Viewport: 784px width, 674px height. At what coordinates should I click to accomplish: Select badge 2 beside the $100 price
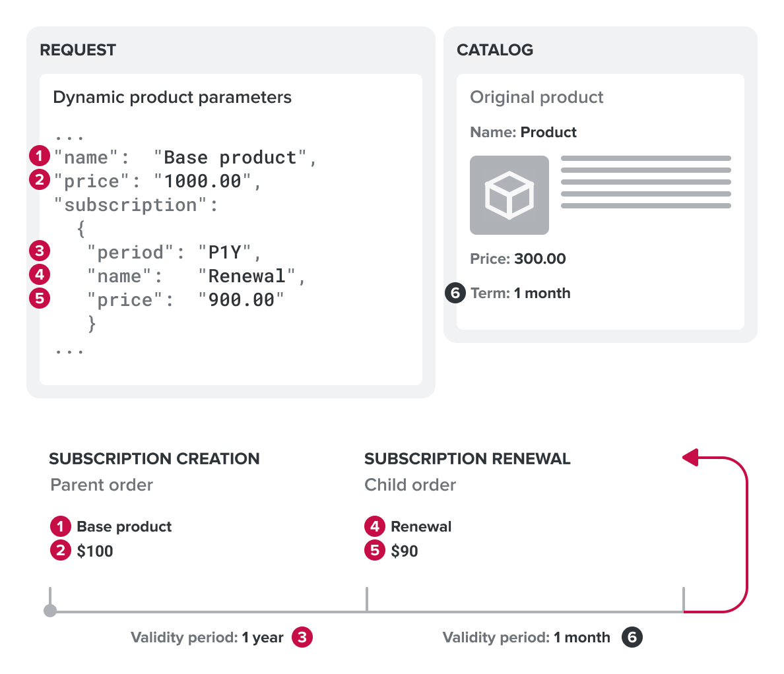pos(61,550)
